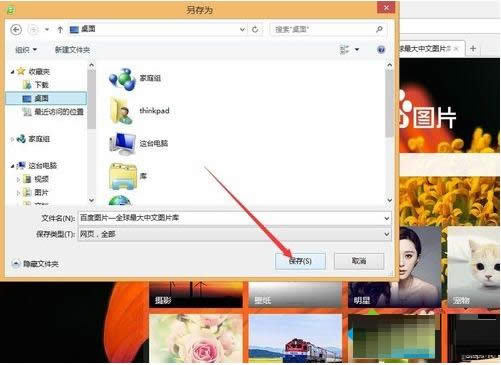Click the 保存(S) button

coord(300,261)
